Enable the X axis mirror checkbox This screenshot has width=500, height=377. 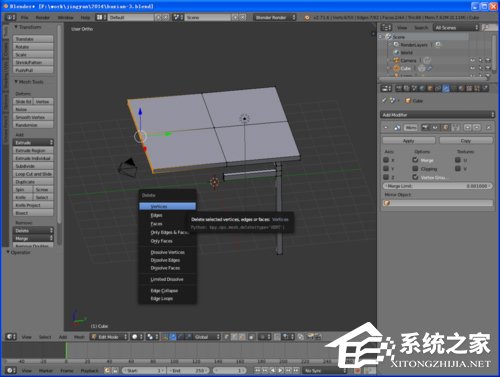point(386,160)
